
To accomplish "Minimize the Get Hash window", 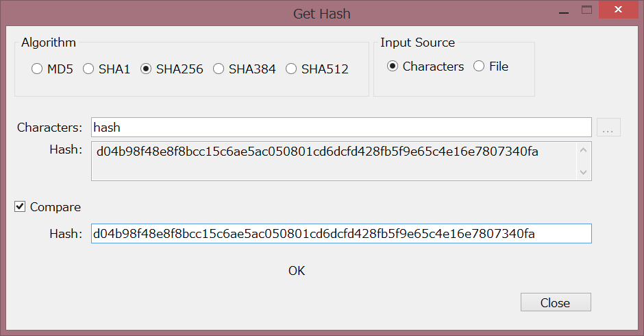I will click(x=564, y=10).
